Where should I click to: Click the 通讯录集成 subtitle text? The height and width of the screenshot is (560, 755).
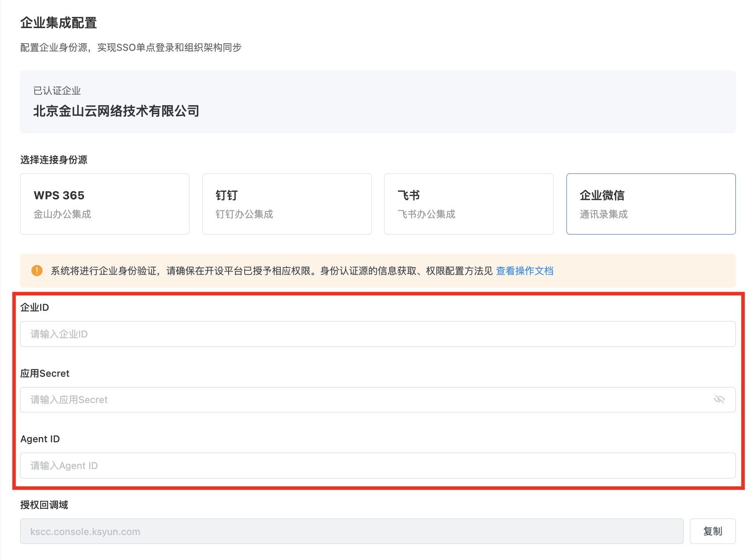click(x=604, y=214)
